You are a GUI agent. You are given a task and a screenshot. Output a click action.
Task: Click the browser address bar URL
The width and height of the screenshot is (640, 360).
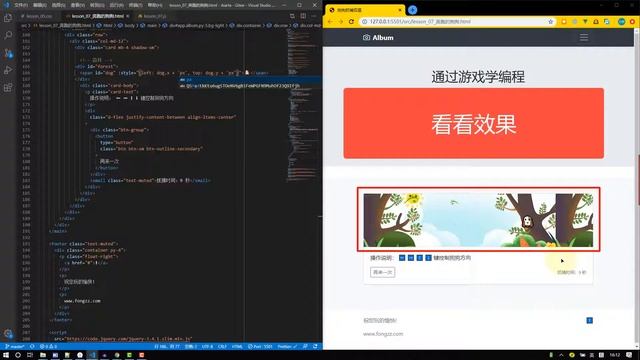pos(420,22)
